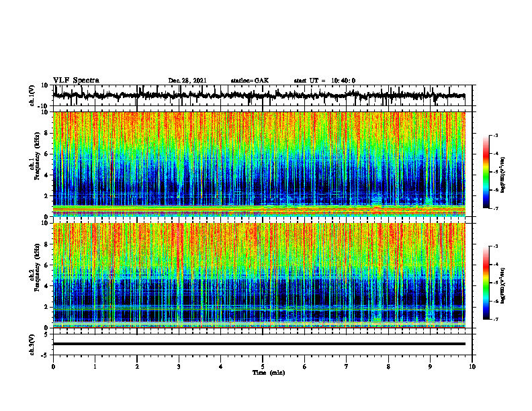Click the date label Dec. 28, 2021
The width and height of the screenshot is (532, 411).
coord(187,81)
